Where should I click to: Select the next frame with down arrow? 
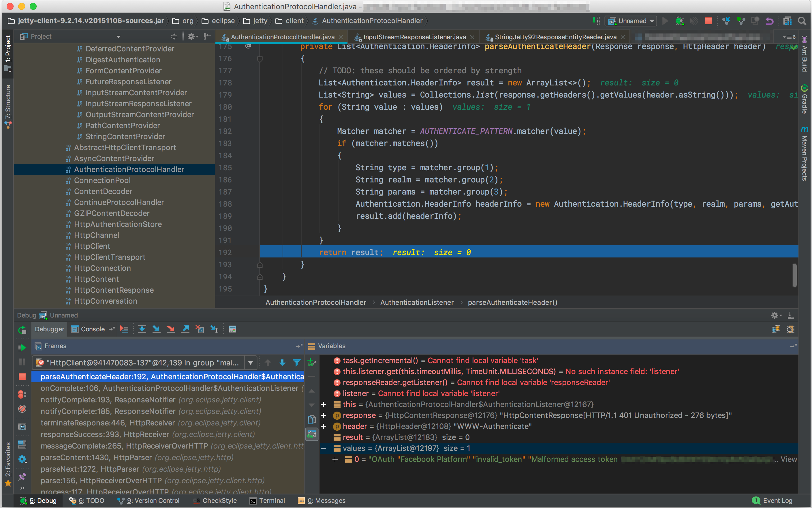[x=282, y=363]
